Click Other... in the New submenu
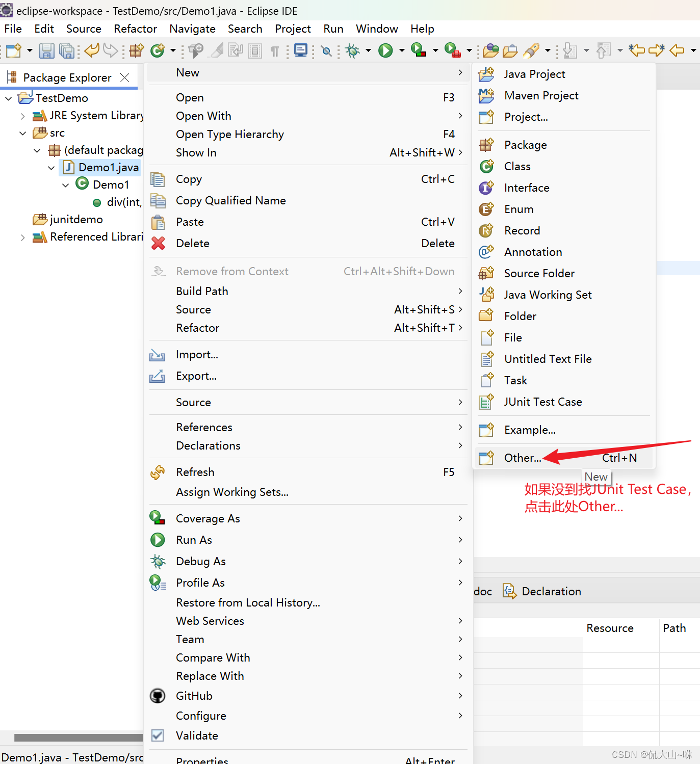Screen dimensions: 700x764 click(x=564, y=458)
